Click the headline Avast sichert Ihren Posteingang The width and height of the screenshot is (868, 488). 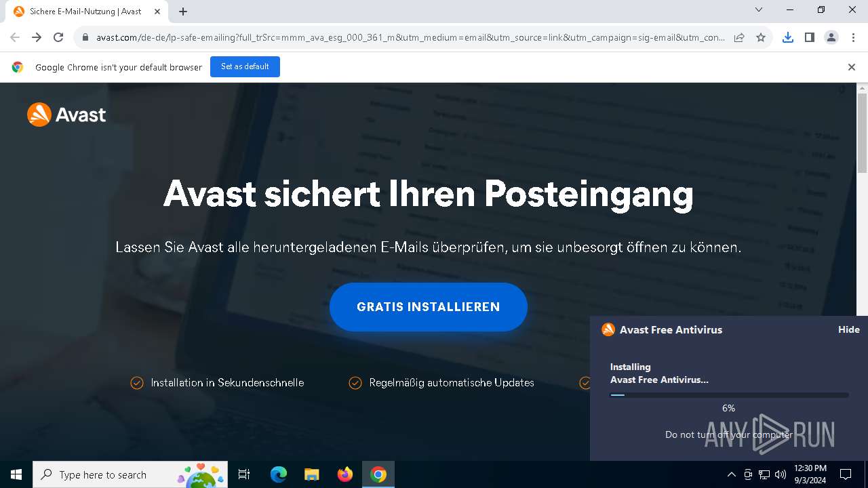(428, 194)
